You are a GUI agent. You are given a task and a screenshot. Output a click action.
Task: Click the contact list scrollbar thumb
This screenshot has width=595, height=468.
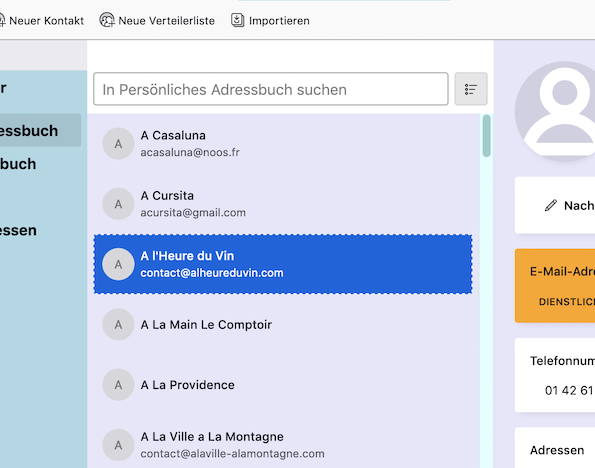486,136
